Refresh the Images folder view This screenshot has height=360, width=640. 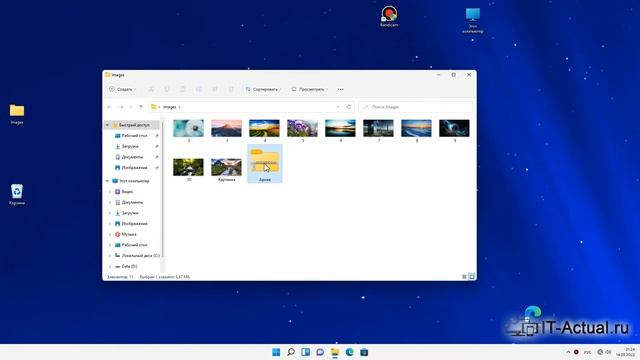tap(349, 107)
